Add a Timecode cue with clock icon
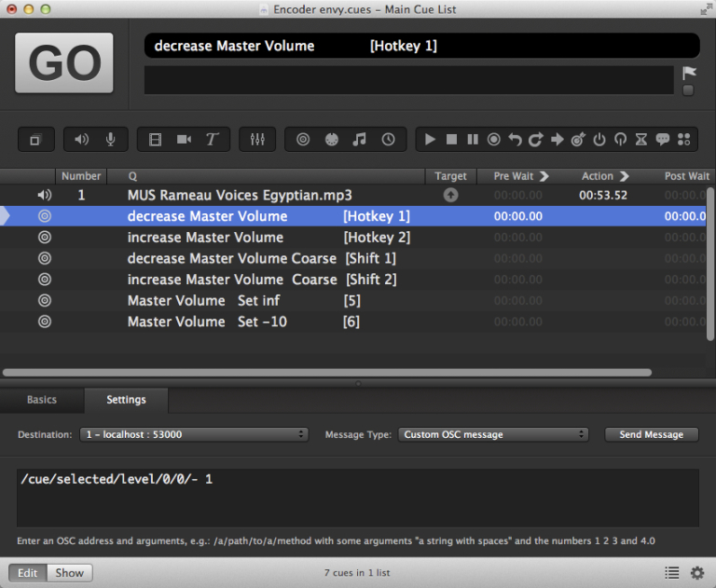716x588 pixels. pyautogui.click(x=388, y=140)
